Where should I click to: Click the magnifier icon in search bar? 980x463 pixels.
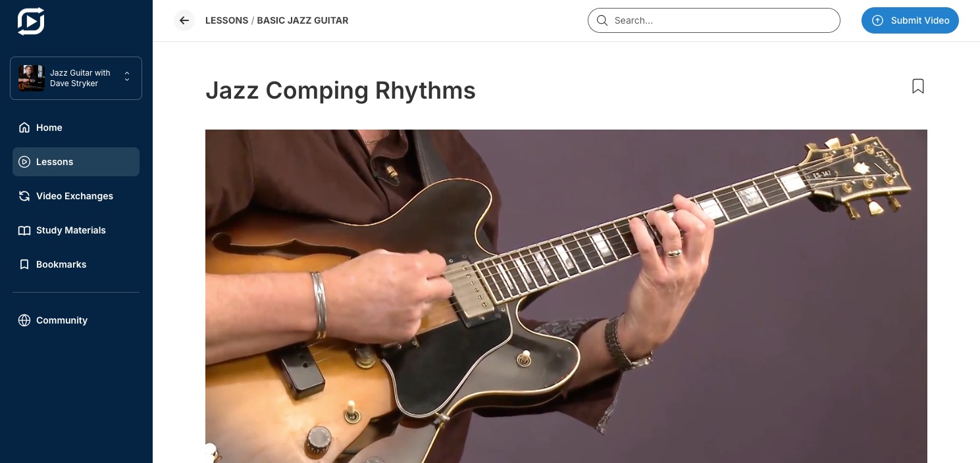[602, 20]
